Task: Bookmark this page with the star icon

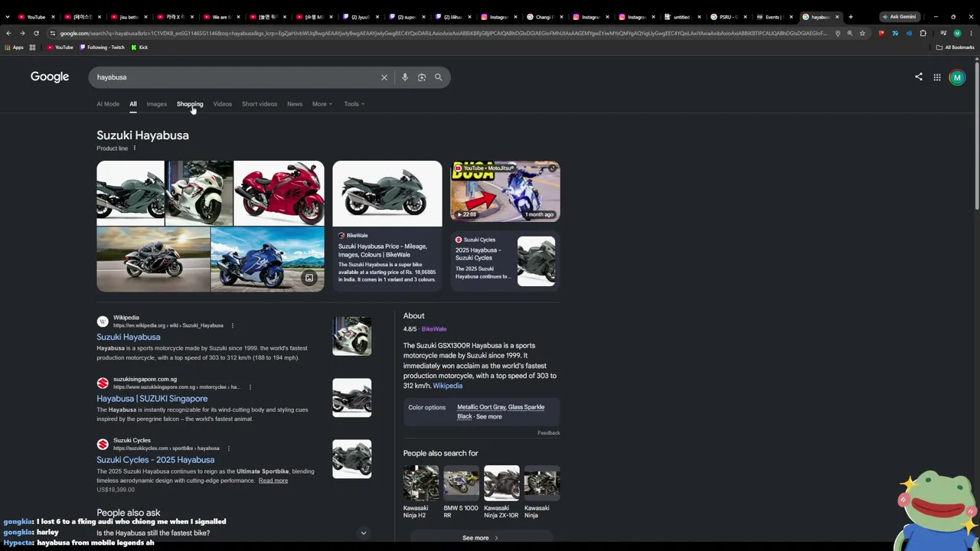Action: pos(862,33)
